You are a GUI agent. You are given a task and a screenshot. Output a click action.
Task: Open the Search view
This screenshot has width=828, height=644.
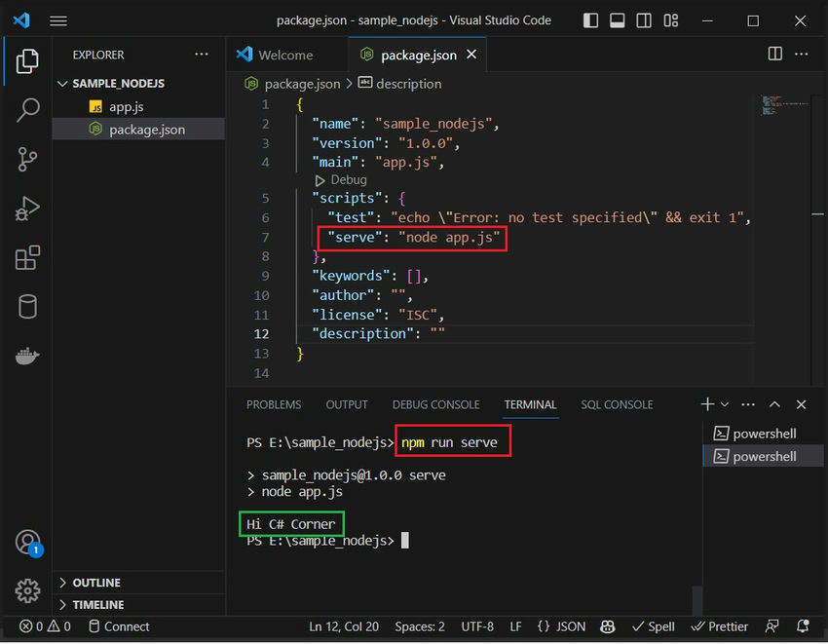(27, 110)
